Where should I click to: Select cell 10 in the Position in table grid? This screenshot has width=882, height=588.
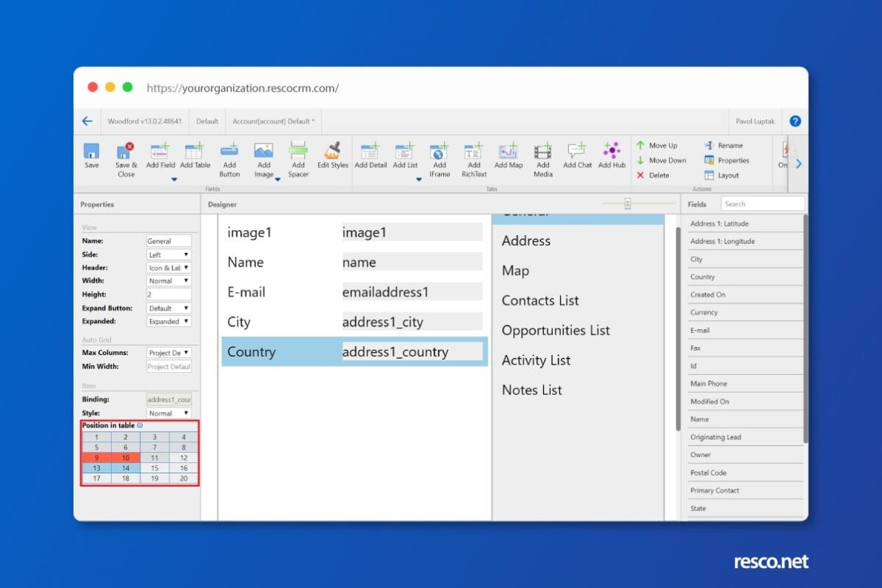tap(125, 457)
